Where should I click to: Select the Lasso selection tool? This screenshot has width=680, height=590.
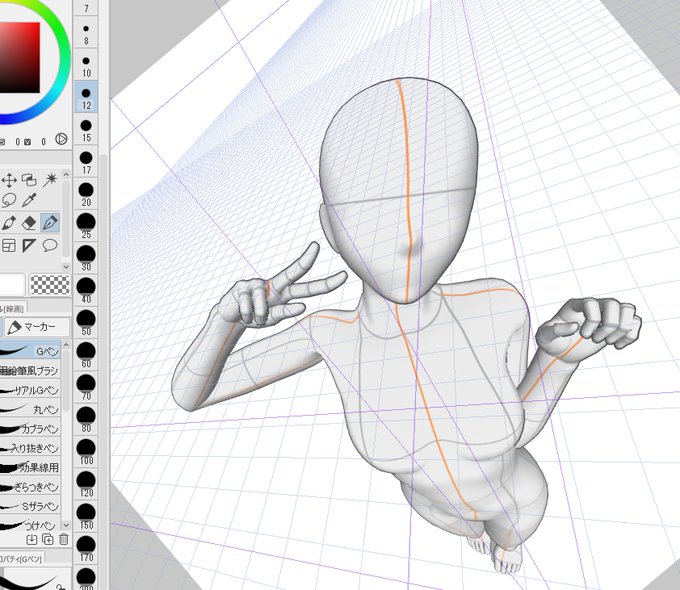tap(9, 200)
